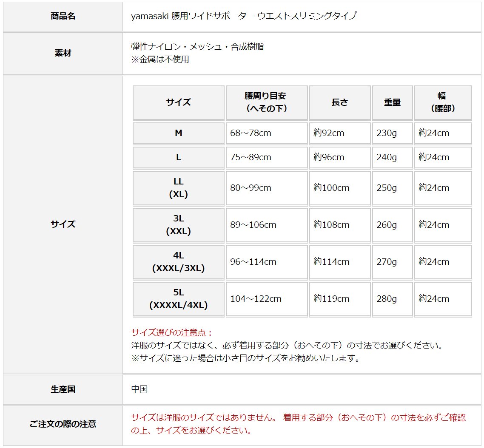Screen dimensions: 484x448
Task: Click the 素材 row header
Action: pos(63,53)
